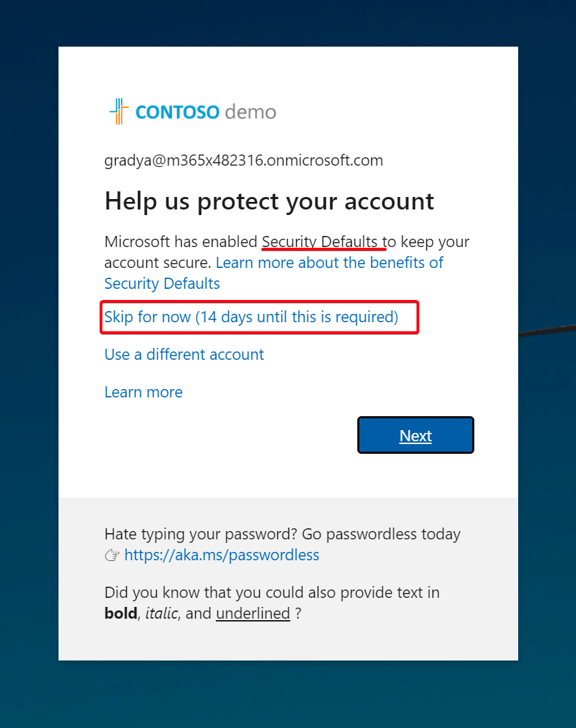Select the gradya@m365x482316 email address text
This screenshot has height=728, width=576.
coord(244,160)
